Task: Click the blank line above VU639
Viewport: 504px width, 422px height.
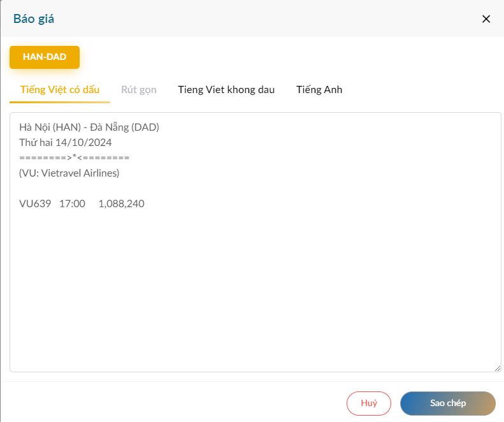Action: (x=127, y=188)
